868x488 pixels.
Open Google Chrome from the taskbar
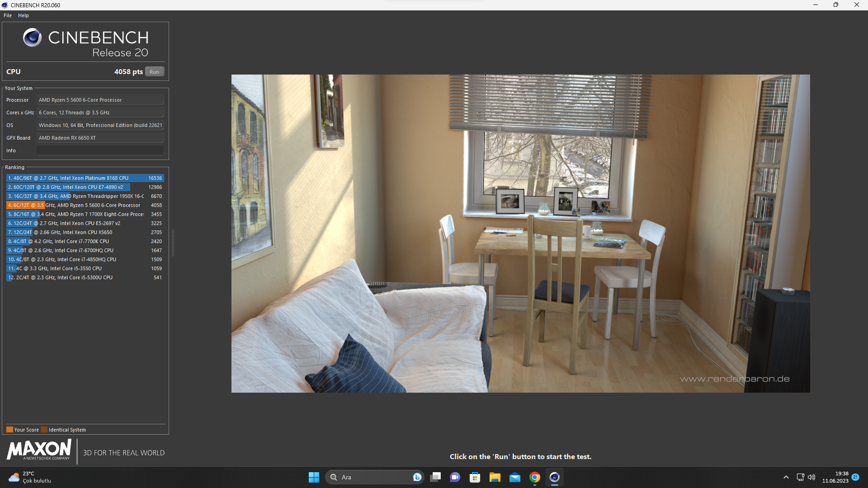click(x=535, y=477)
